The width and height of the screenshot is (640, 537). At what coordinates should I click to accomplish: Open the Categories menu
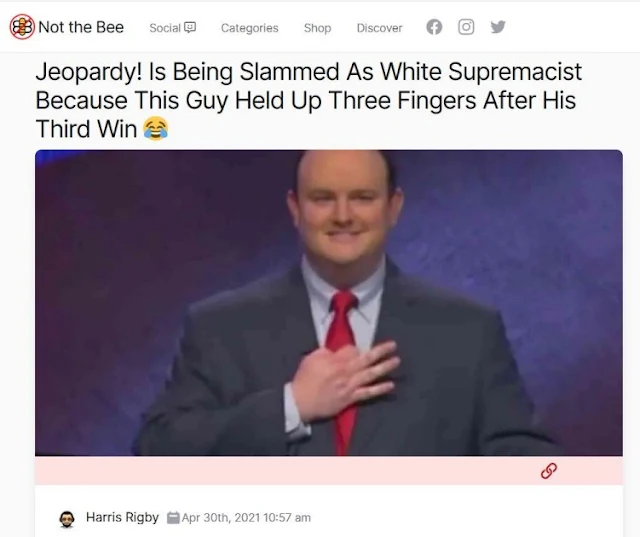[x=249, y=28]
